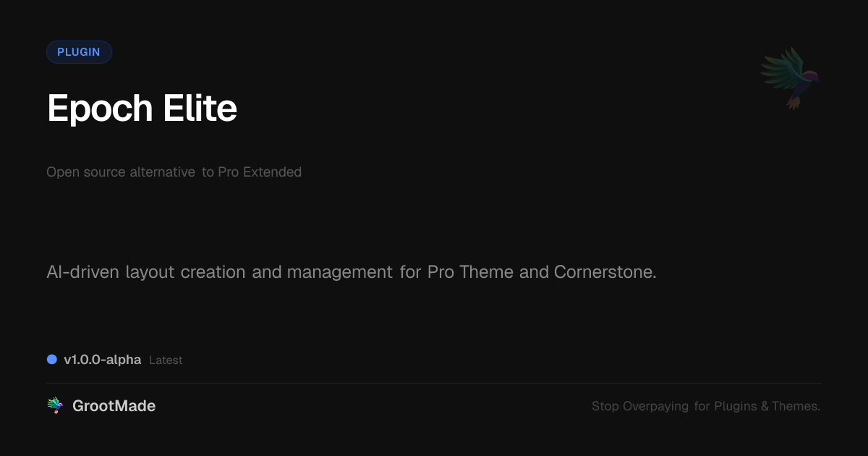The image size is (868, 456).
Task: Click the word Epoch in the title
Action: (x=100, y=109)
